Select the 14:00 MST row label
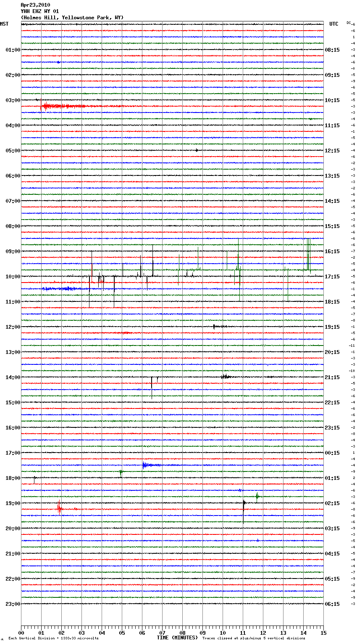357x644 pixels. tap(13, 377)
